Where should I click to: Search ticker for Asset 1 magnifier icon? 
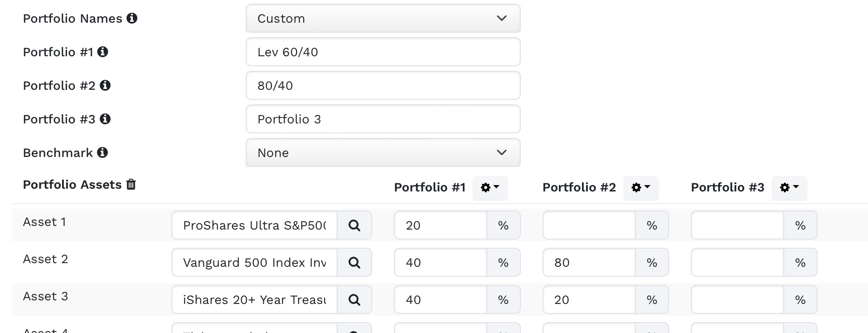tap(354, 225)
